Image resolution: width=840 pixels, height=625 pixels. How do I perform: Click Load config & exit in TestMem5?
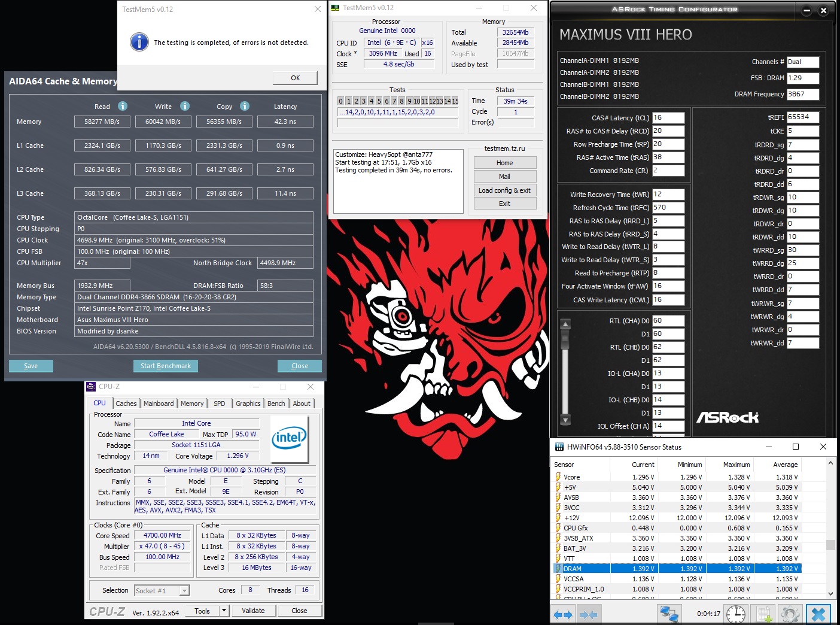pyautogui.click(x=505, y=190)
